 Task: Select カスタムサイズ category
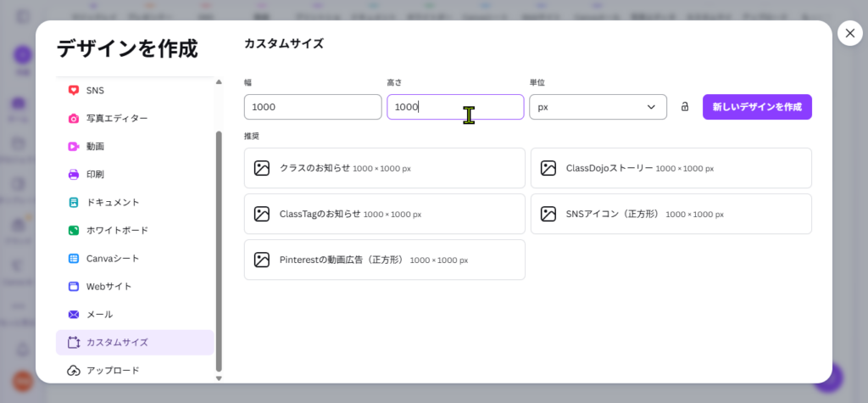pyautogui.click(x=135, y=343)
